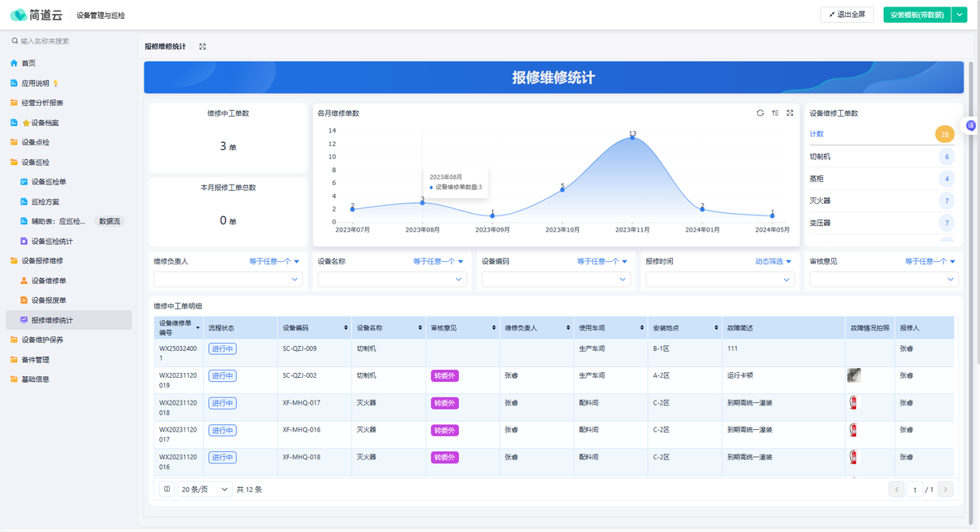
Task: Click the 安装模板(带数据) button
Action: click(916, 15)
